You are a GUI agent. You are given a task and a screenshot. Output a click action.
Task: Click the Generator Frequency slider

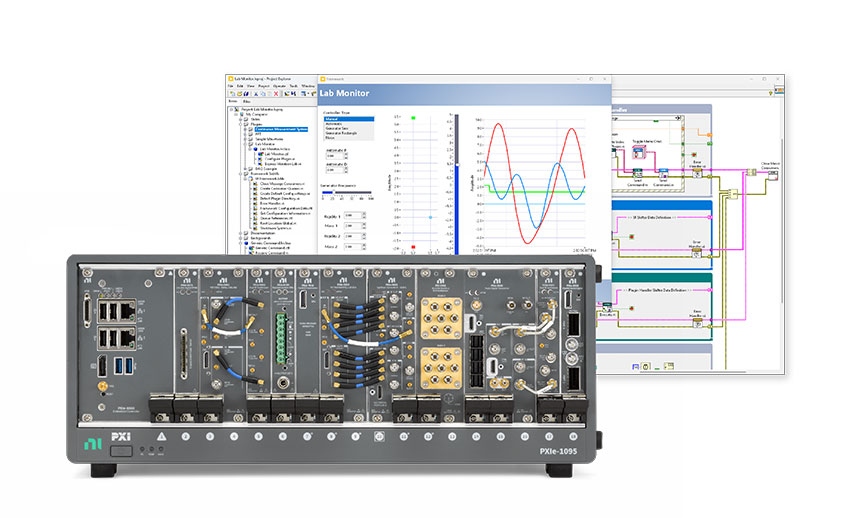click(x=347, y=192)
